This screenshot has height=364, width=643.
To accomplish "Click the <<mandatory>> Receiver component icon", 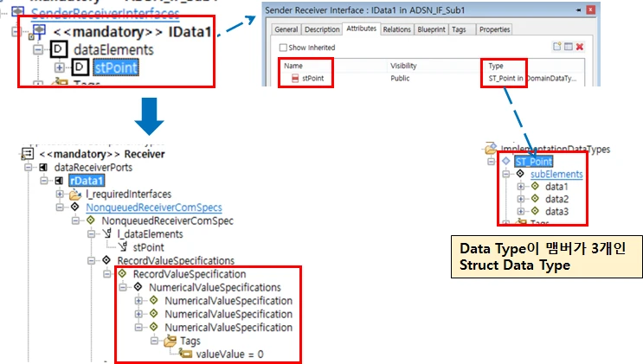I will (28, 154).
